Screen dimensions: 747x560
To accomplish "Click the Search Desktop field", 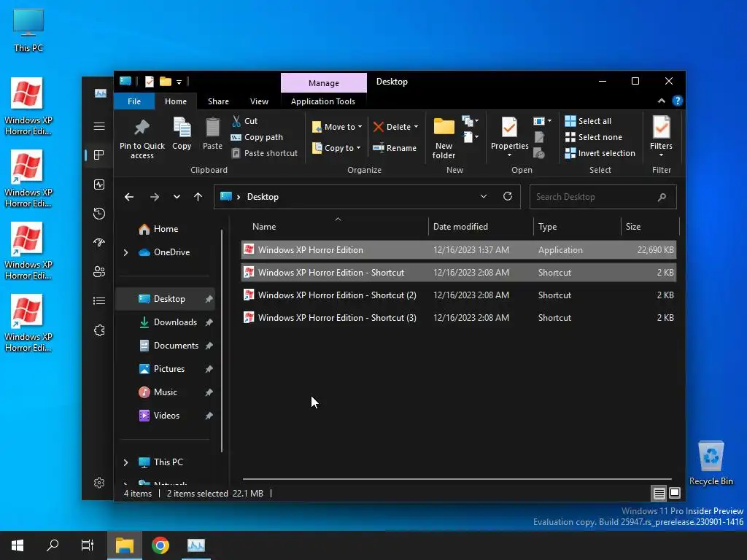I will (603, 197).
